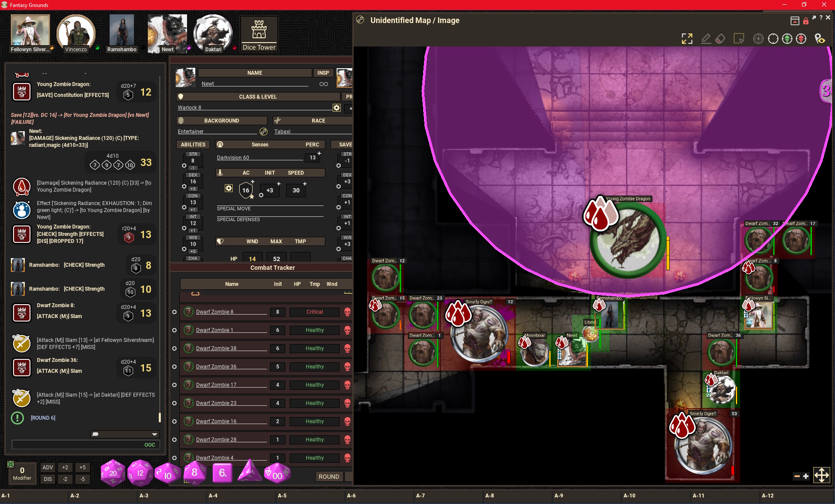Viewport: 835px width, 504px height.
Task: Click the Warlock 8 class settings gear
Action: click(337, 108)
